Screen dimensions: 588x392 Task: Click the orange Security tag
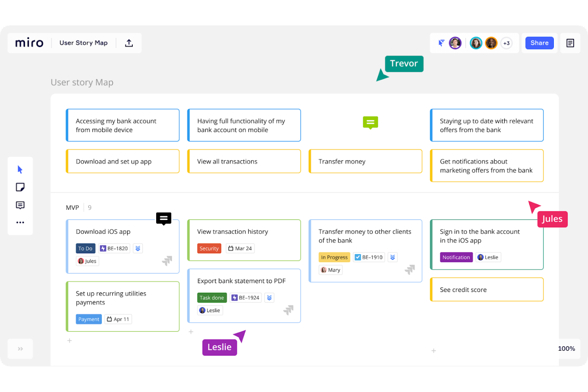click(x=209, y=249)
